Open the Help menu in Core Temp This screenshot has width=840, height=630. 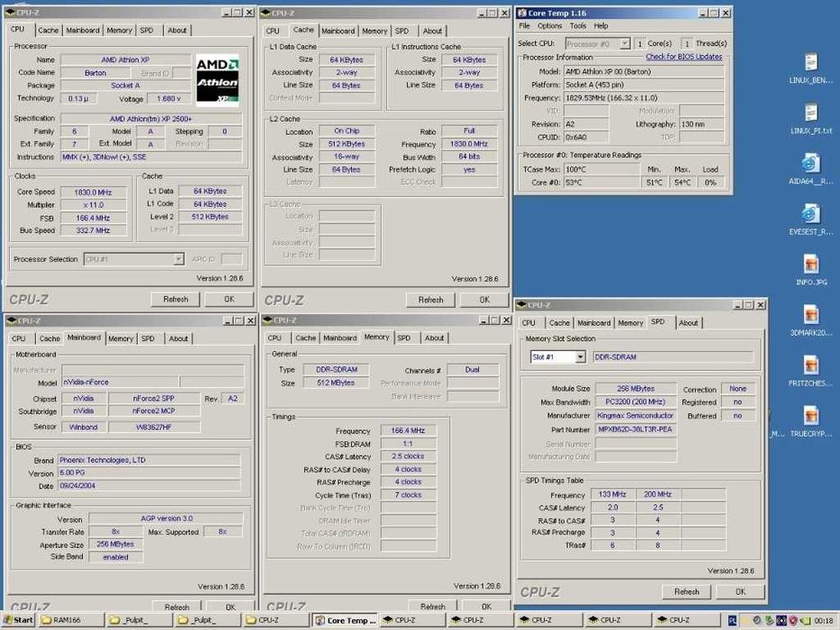coord(601,26)
